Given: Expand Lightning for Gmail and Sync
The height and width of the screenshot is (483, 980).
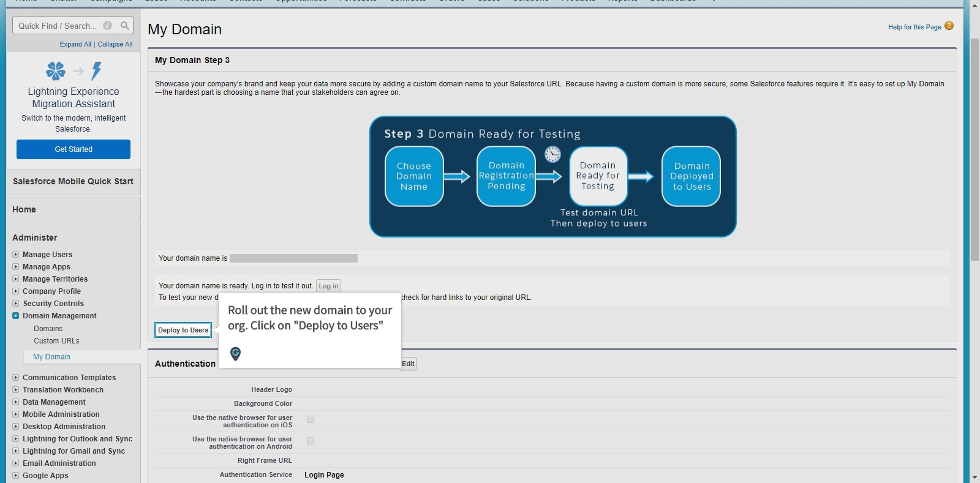Looking at the screenshot, I should click(16, 451).
